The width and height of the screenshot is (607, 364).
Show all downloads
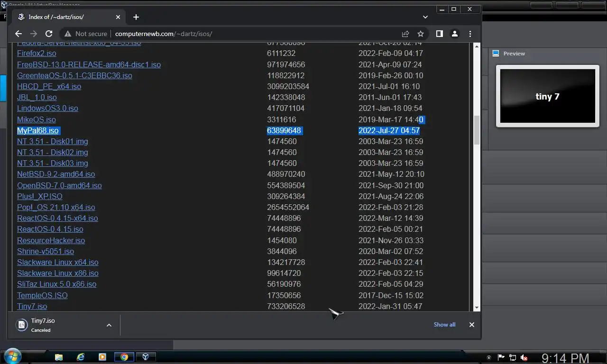[x=444, y=325]
